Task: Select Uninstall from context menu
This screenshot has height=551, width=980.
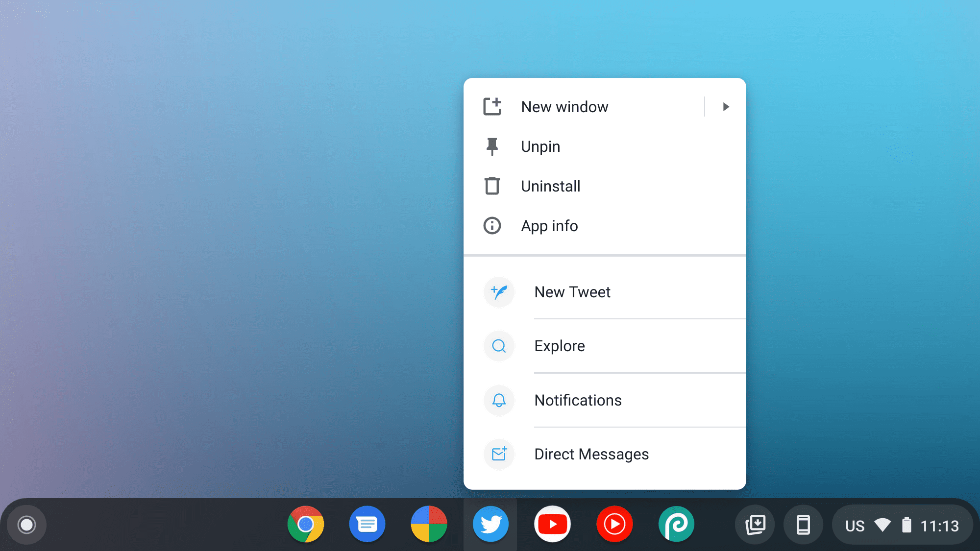Action: (x=551, y=186)
